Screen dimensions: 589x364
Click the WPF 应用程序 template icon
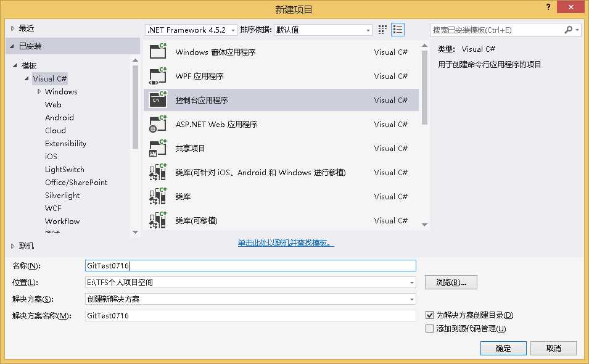pyautogui.click(x=158, y=75)
